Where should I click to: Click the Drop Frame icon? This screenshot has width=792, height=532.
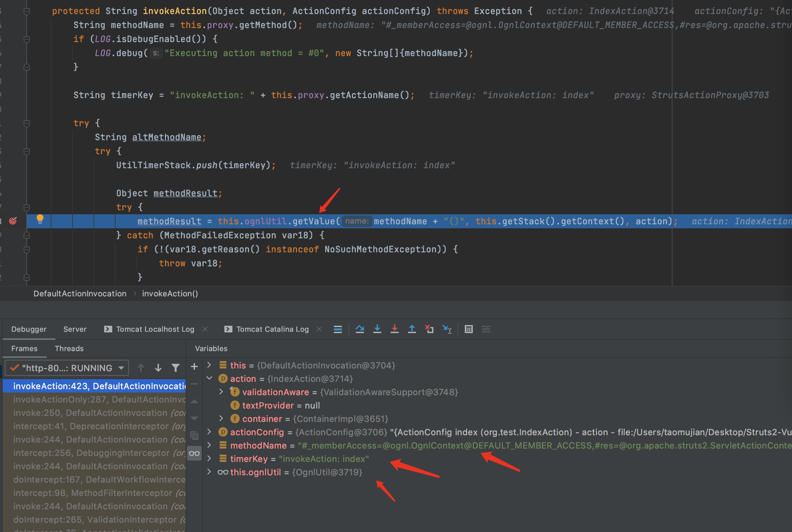429,329
